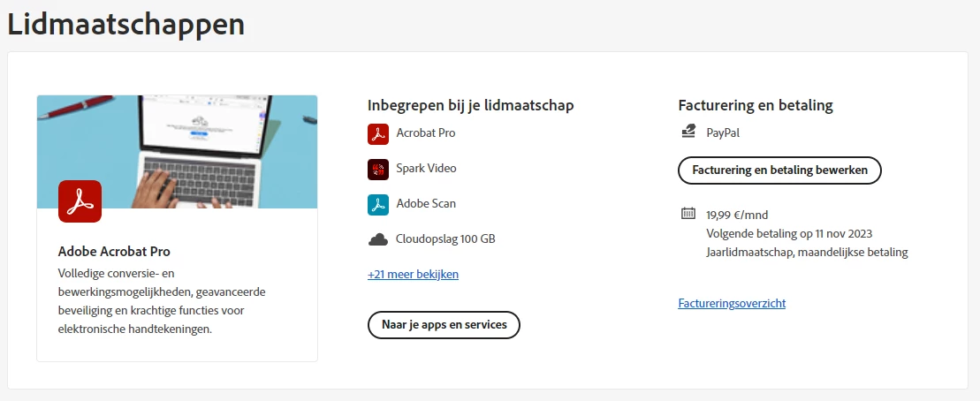
Task: Click the 'Cloudopslag 100 GB' text
Action: 445,238
